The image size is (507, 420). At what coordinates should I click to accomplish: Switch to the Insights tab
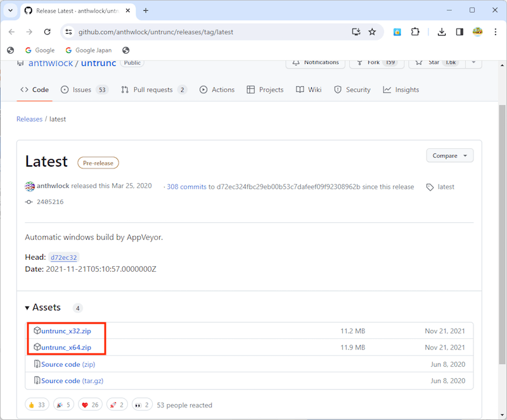[x=401, y=90]
